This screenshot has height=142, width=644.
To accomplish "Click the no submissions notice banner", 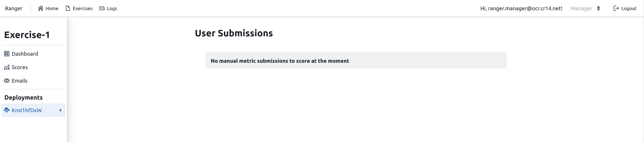I will [356, 60].
